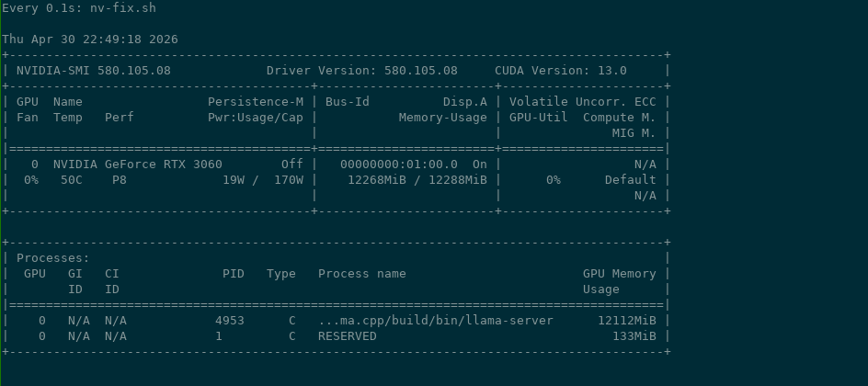Click the nv-fix.sh command in watch header
868x386 pixels.
123,8
